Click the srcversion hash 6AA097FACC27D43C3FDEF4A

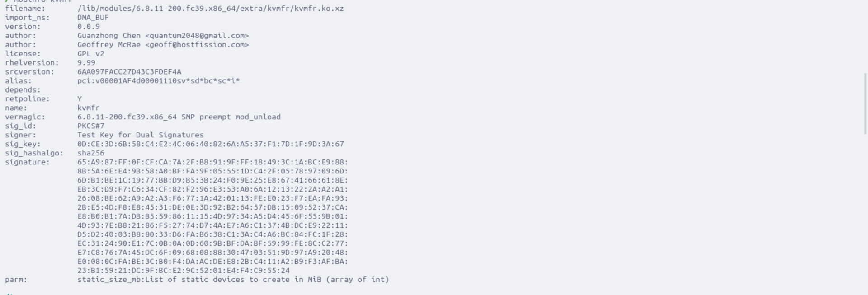pos(129,72)
